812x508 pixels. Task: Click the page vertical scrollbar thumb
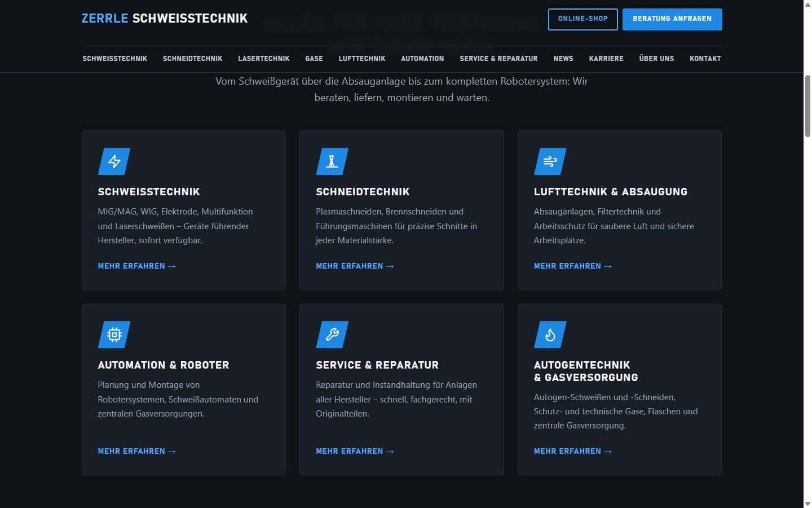pyautogui.click(x=807, y=106)
